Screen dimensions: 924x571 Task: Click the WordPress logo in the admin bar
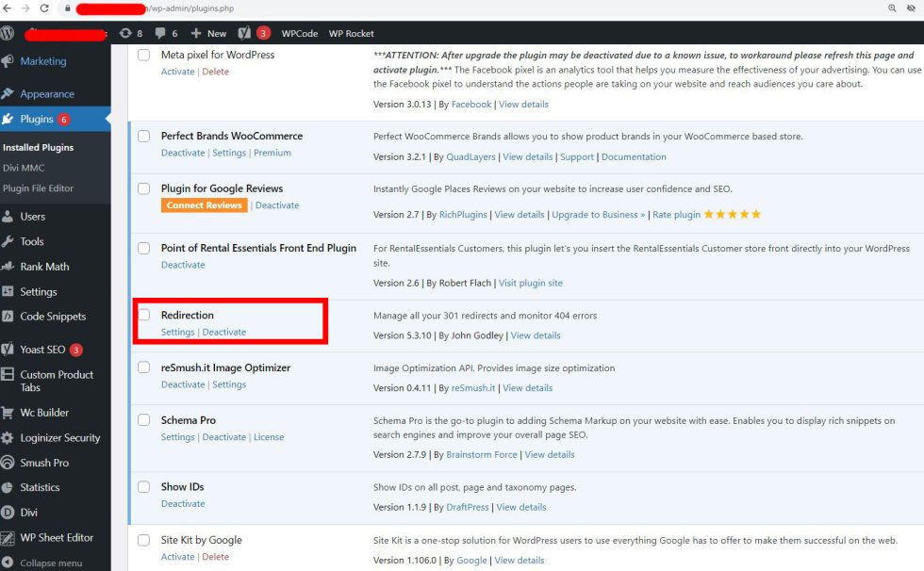(8, 33)
